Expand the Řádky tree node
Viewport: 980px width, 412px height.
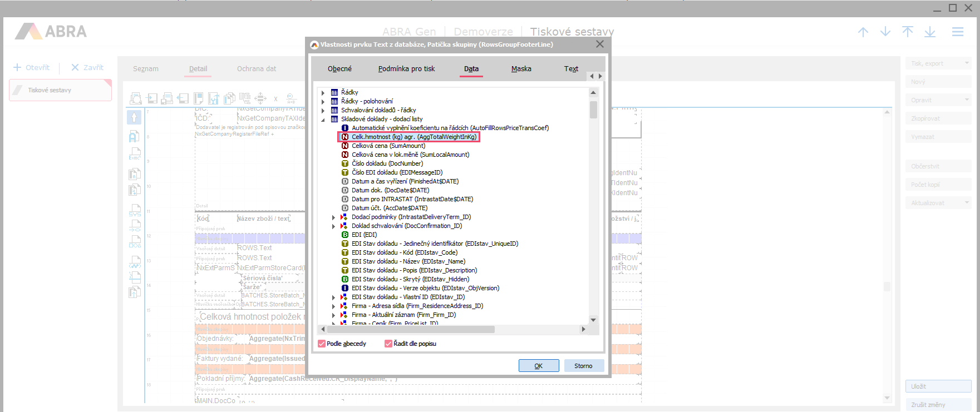(x=323, y=93)
